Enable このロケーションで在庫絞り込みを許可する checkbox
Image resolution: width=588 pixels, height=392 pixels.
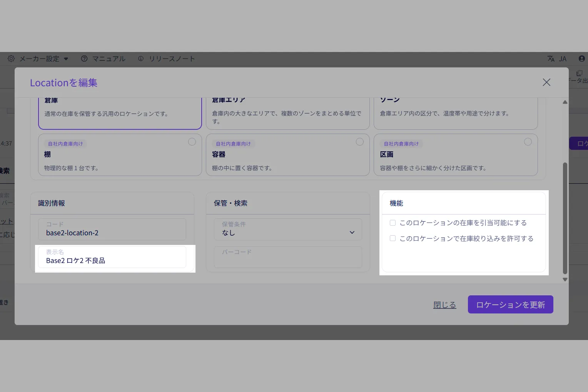click(x=393, y=238)
